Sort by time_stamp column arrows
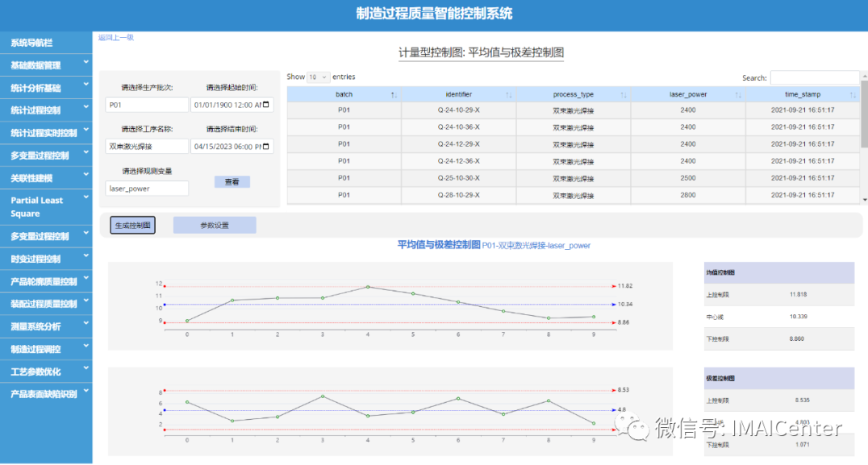868x465 pixels. (853, 95)
